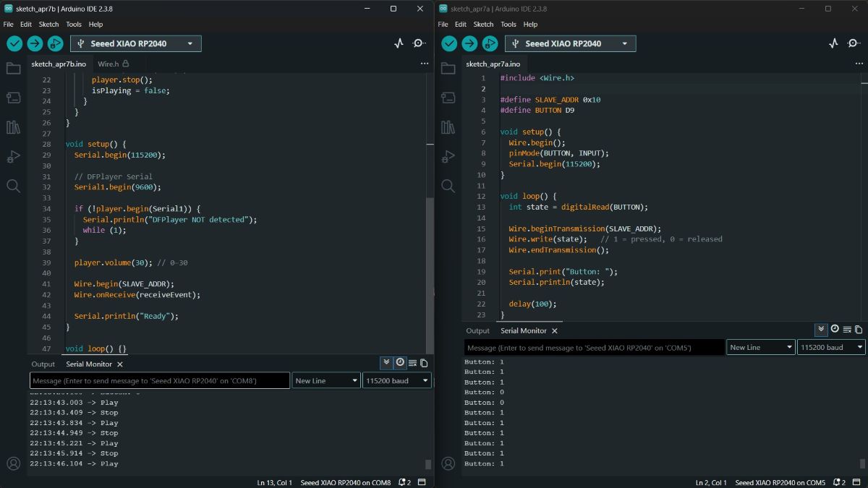Close Serial Monitor tab in sketch_apr7a window
The image size is (868, 488).
[x=555, y=331]
